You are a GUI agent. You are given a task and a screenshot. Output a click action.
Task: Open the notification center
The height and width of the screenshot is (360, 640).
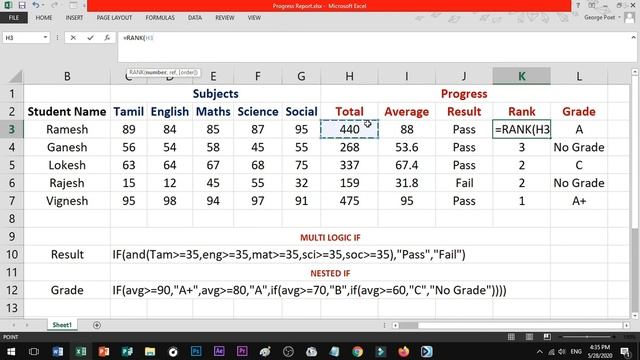pyautogui.click(x=625, y=351)
